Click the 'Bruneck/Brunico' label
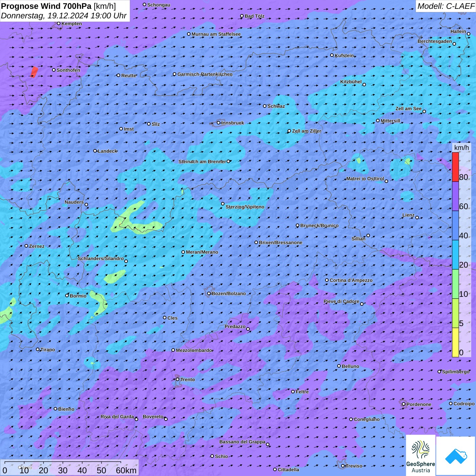The width and height of the screenshot is (476, 476). [x=319, y=225]
